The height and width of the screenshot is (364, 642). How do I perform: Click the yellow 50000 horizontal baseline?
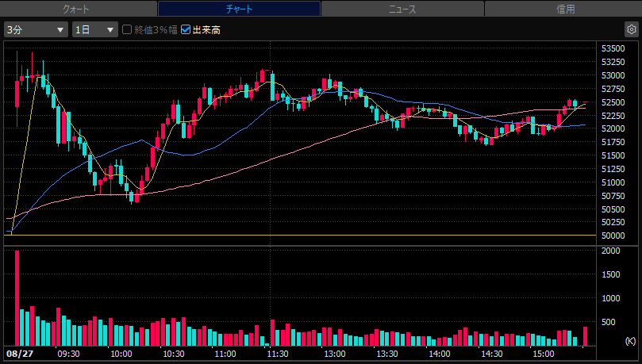[300, 236]
